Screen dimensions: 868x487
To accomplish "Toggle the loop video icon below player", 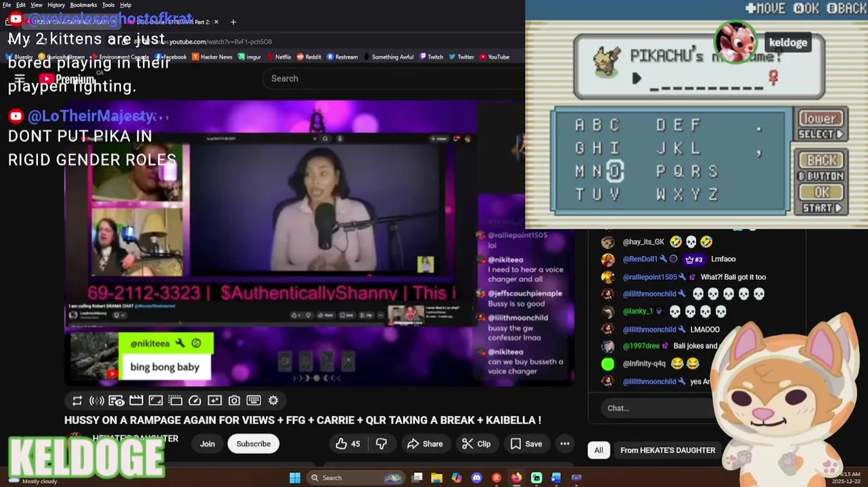I will coord(77,400).
